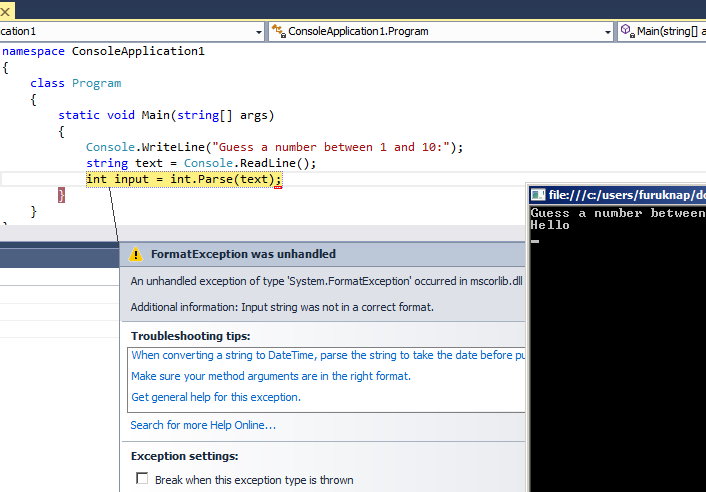
Task: Close the document tab with the X icon
Action: [x=5, y=12]
